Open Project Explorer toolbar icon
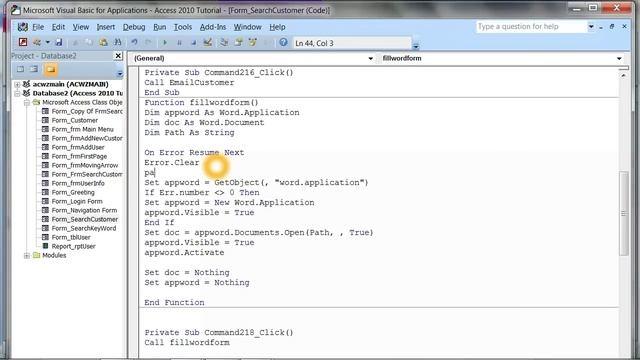The image size is (640, 360). point(224,42)
